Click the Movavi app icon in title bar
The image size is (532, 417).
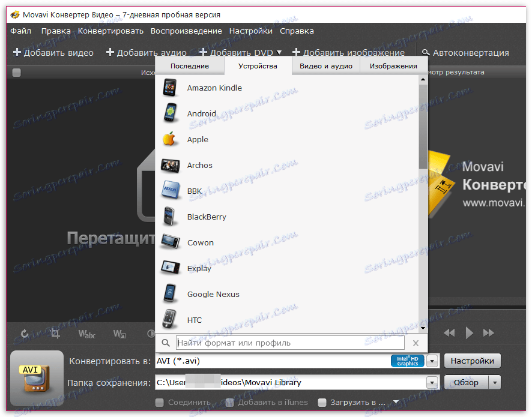(x=15, y=15)
